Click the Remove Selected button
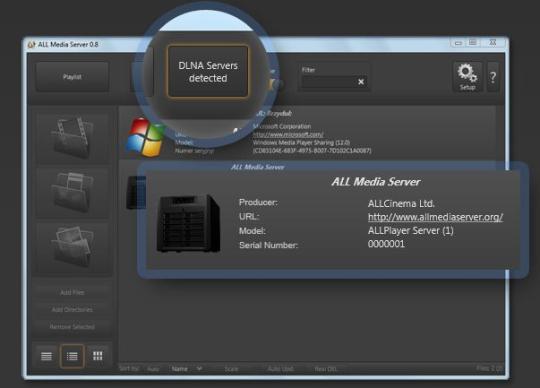The width and height of the screenshot is (540, 388). click(x=72, y=326)
